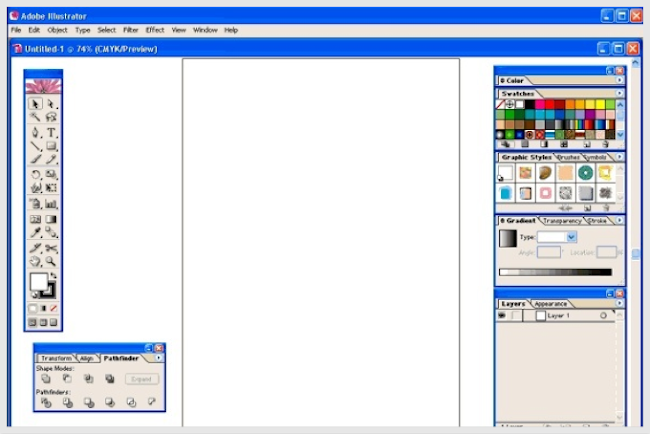Image resolution: width=650 pixels, height=434 pixels.
Task: Activate the Free Transform tool
Action: point(51,188)
